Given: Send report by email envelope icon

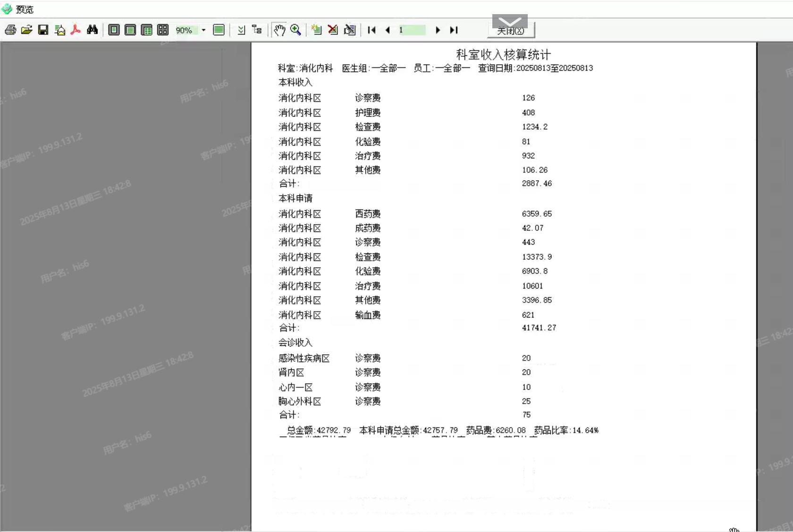Looking at the screenshot, I should (60, 30).
